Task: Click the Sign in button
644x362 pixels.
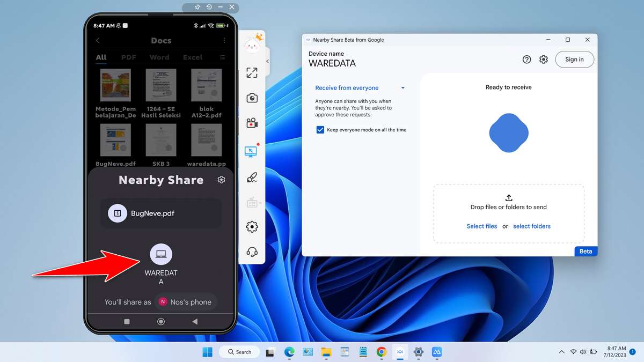Action: click(x=574, y=60)
